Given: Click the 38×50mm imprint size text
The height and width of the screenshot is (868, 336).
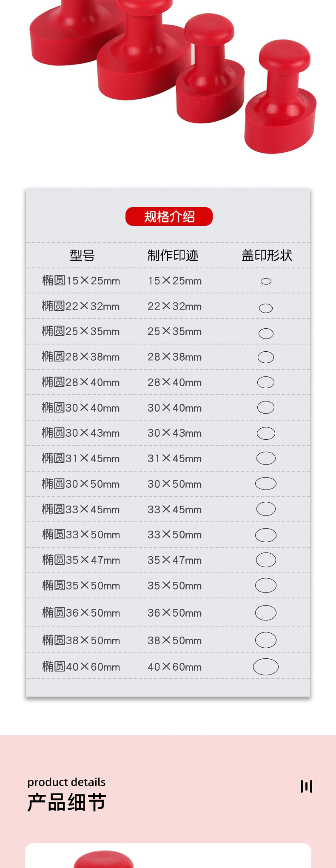Looking at the screenshot, I should (x=174, y=640).
